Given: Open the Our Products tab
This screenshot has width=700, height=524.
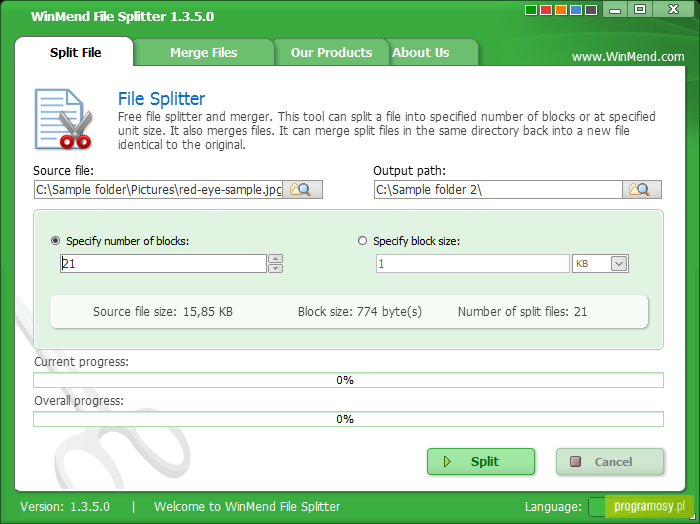Looking at the screenshot, I should click(x=331, y=53).
